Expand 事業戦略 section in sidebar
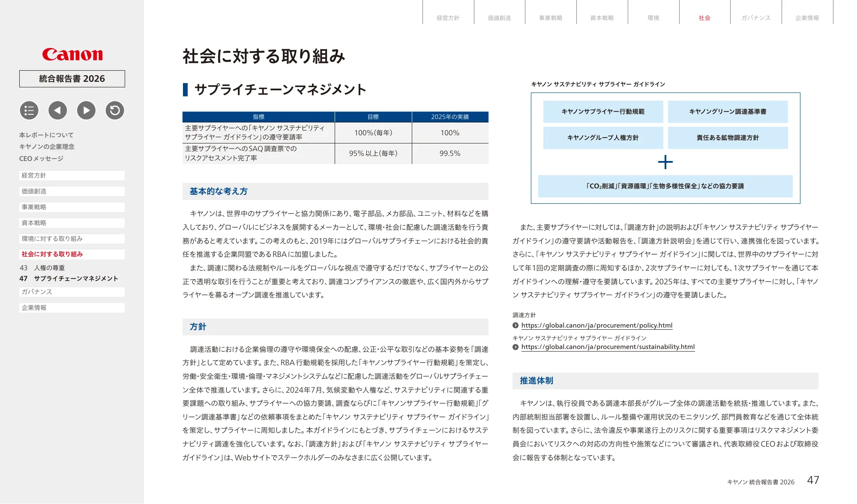Viewport: 857px width, 504px height. point(72,207)
